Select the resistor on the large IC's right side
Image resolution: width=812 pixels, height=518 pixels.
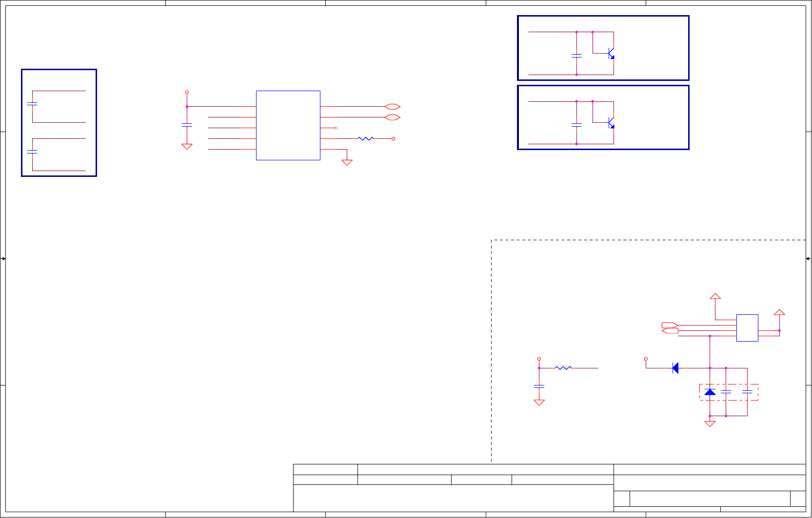coord(366,139)
